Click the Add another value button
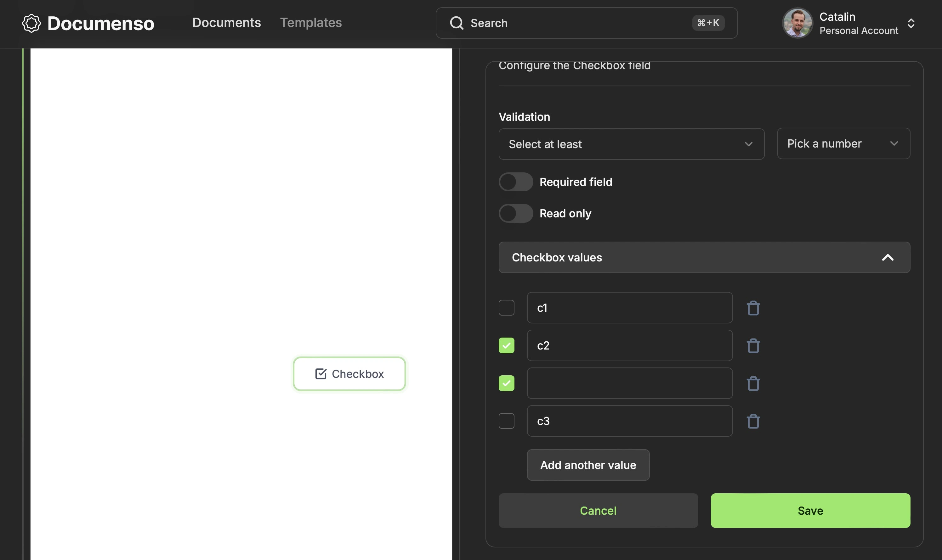This screenshot has height=560, width=942. (x=588, y=465)
